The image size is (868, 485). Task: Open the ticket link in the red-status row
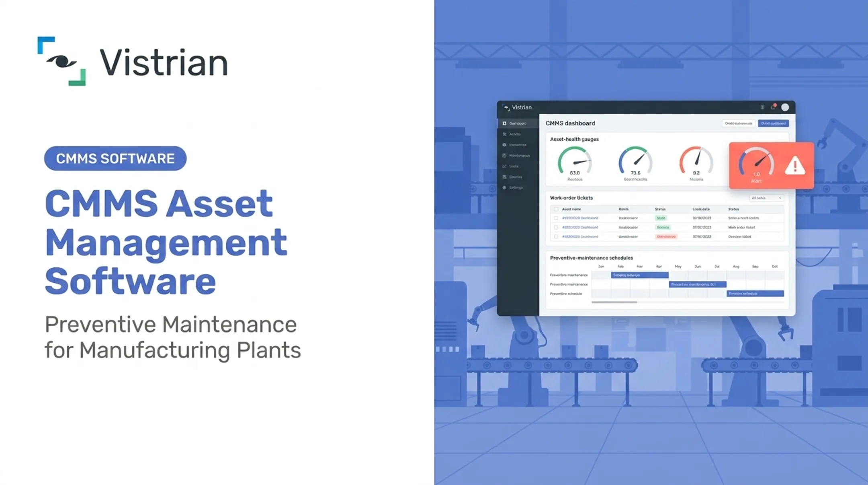coord(580,237)
